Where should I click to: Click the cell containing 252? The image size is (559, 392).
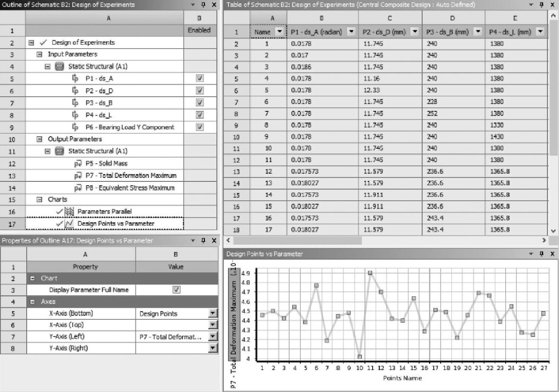tap(454, 113)
